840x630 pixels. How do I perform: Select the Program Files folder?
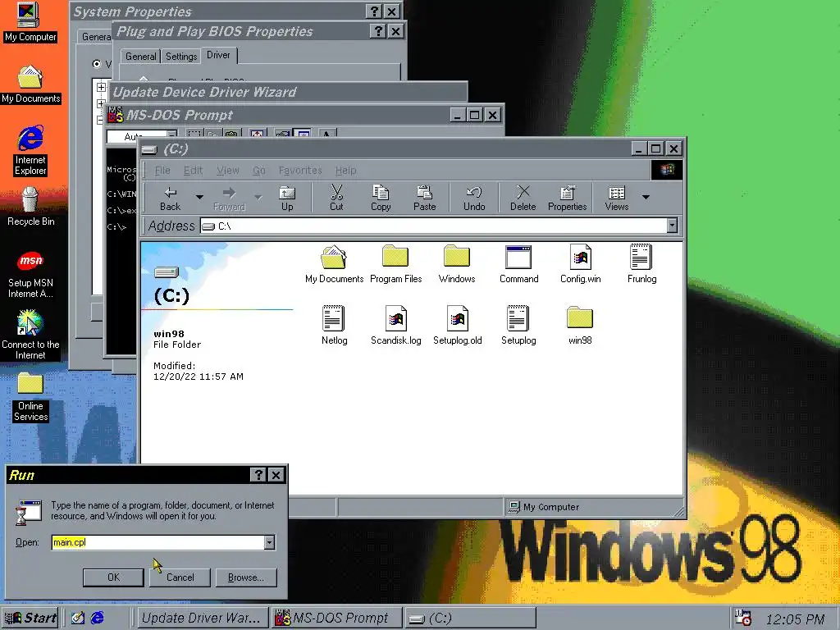[x=396, y=264]
